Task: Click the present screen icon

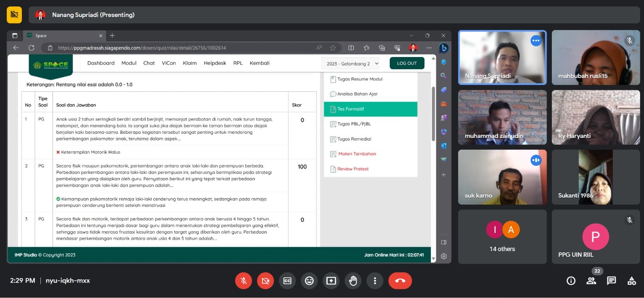Action: tap(331, 281)
